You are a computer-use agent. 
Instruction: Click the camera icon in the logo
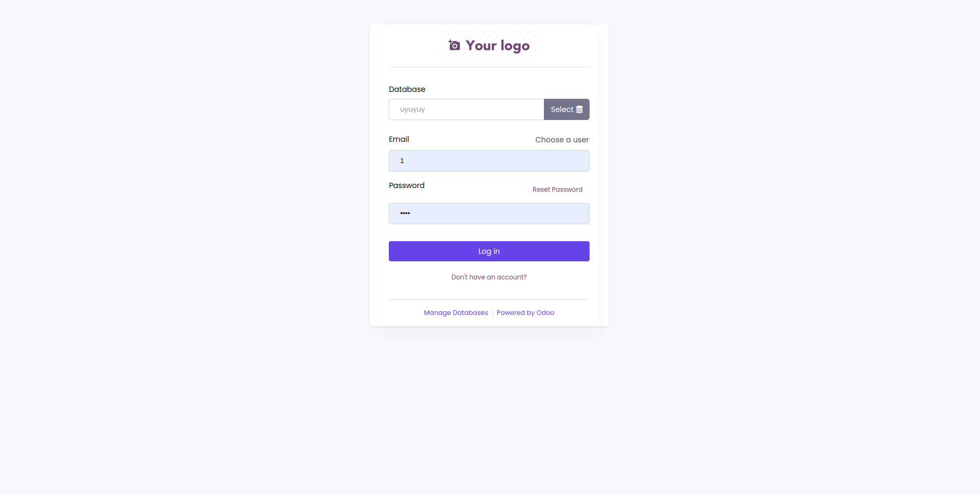[x=454, y=46]
